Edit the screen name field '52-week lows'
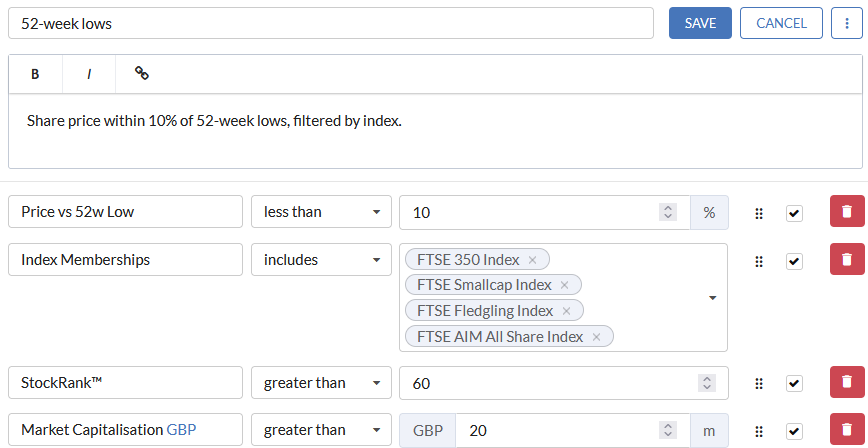 [x=331, y=23]
